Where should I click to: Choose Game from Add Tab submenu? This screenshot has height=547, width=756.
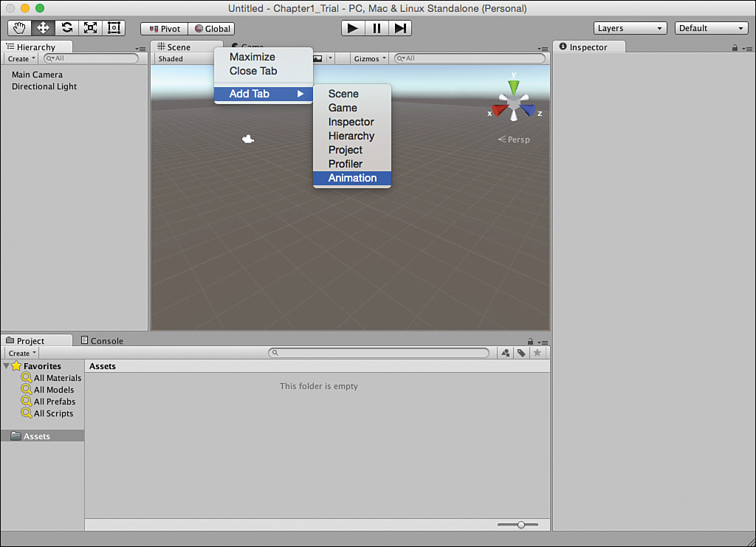[x=352, y=108]
